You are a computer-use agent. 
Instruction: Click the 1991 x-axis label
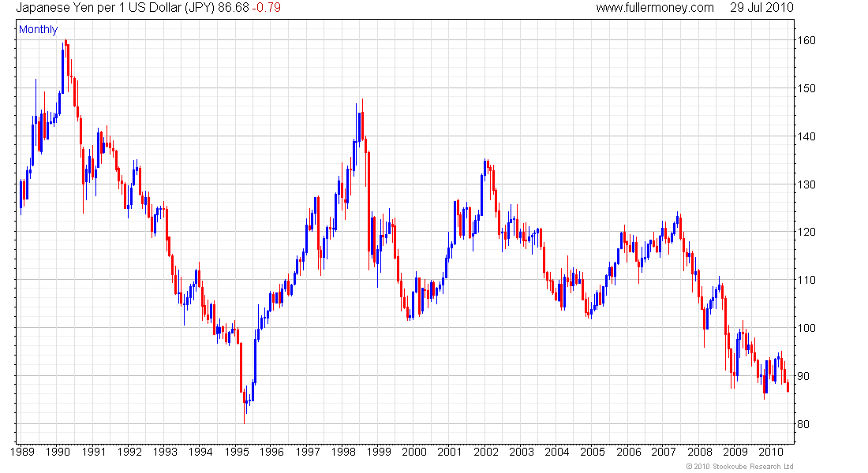coord(94,452)
